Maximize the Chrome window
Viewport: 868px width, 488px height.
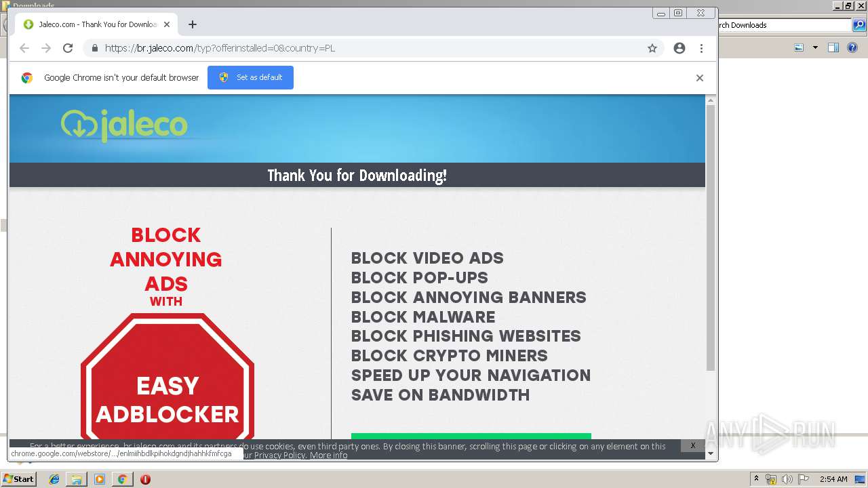pyautogui.click(x=678, y=13)
